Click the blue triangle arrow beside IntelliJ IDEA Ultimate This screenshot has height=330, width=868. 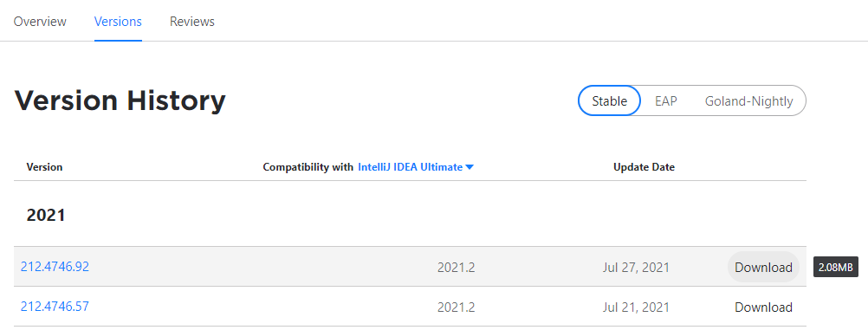[470, 167]
